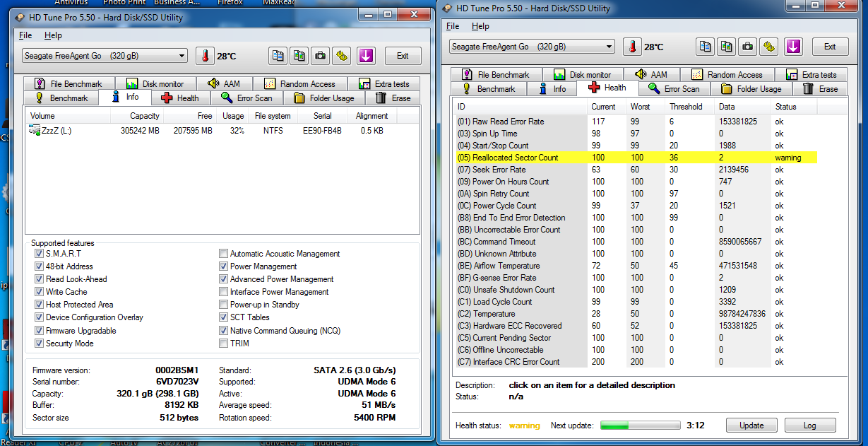Image resolution: width=868 pixels, height=446 pixels.
Task: Click the Log button
Action: 809,426
